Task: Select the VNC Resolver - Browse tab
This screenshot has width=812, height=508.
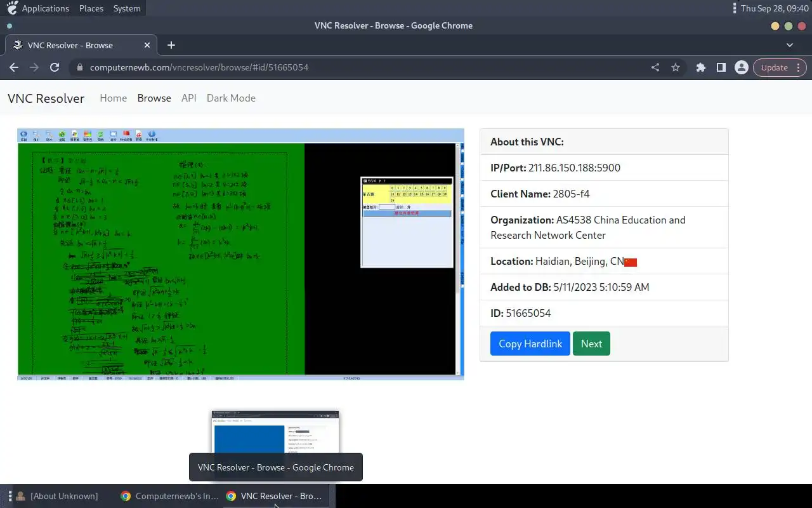Action: click(x=81, y=45)
